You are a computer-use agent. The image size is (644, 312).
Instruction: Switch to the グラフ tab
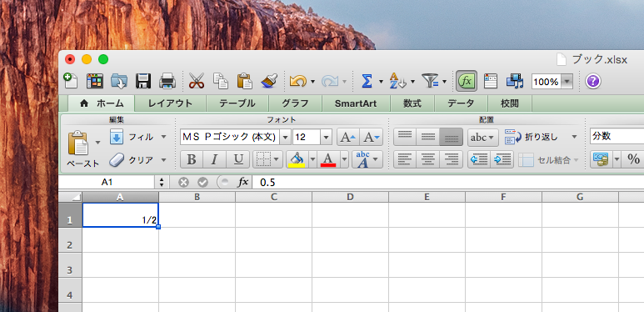[x=295, y=103]
